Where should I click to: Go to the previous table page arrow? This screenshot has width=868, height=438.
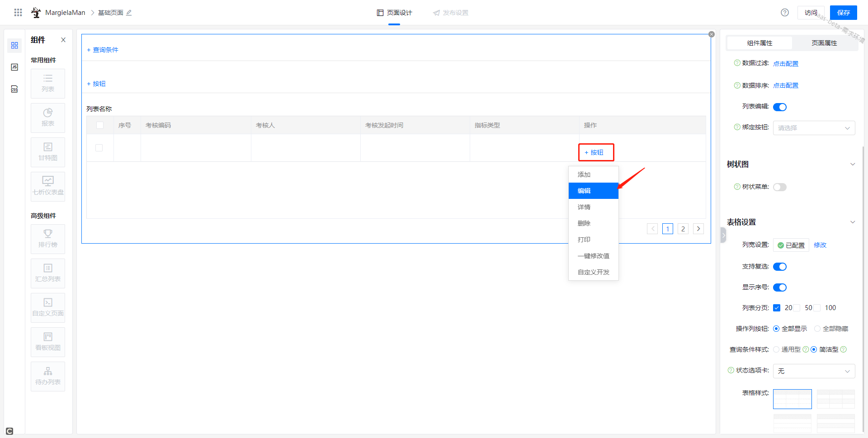[652, 229]
